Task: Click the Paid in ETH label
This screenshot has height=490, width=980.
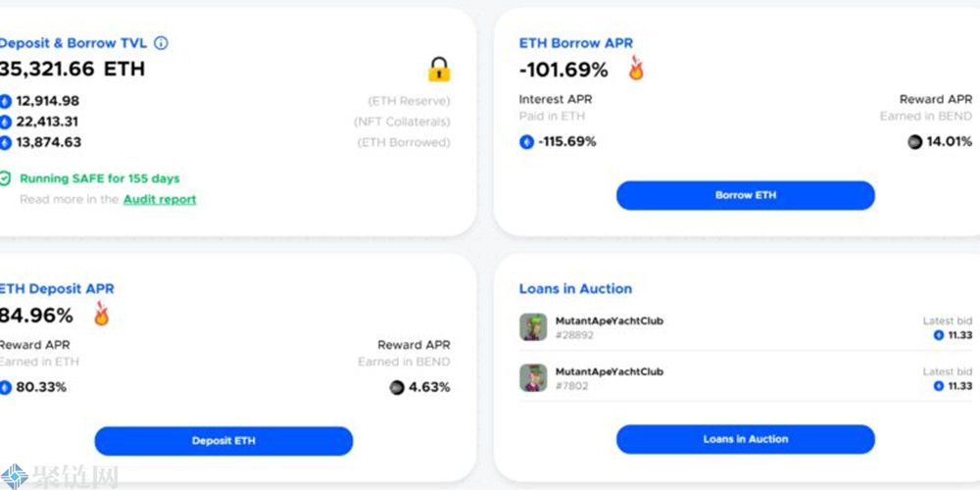Action: (552, 117)
